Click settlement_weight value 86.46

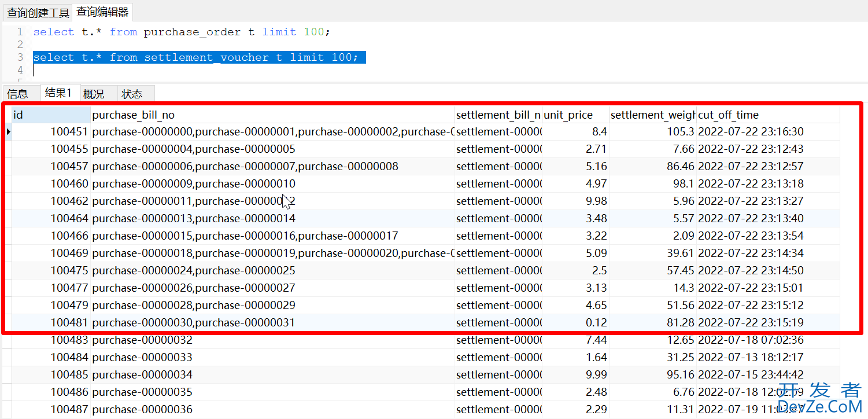pyautogui.click(x=653, y=166)
